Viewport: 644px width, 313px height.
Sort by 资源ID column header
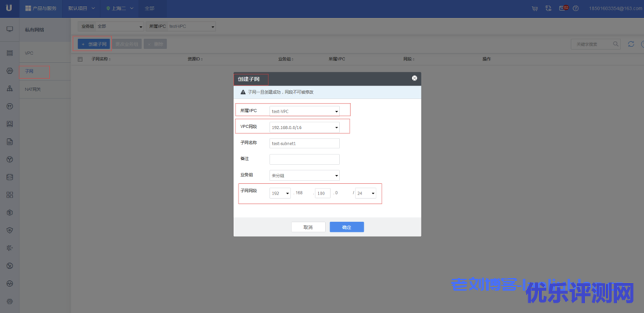195,59
